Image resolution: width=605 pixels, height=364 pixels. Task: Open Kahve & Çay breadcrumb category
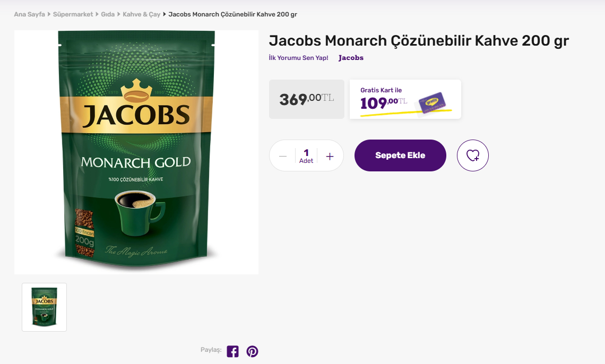click(x=141, y=14)
